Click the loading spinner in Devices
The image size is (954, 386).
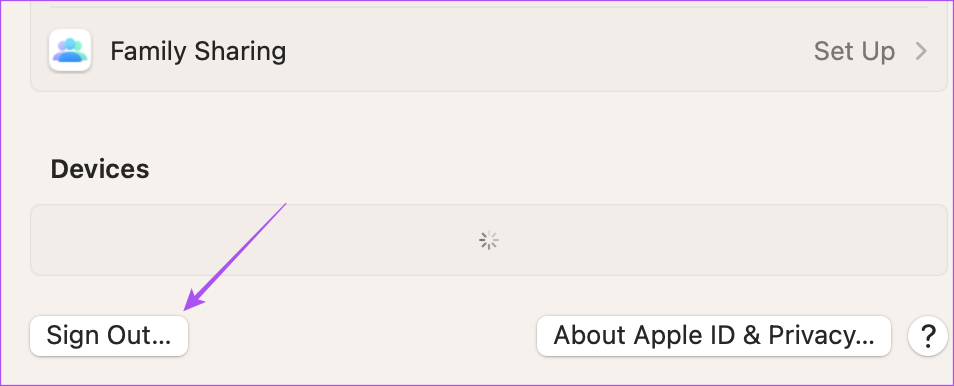[489, 240]
